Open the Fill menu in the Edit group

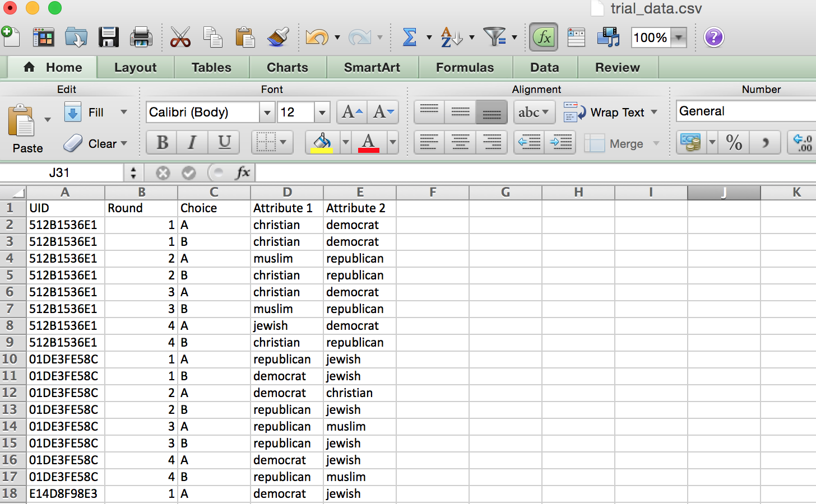(96, 112)
